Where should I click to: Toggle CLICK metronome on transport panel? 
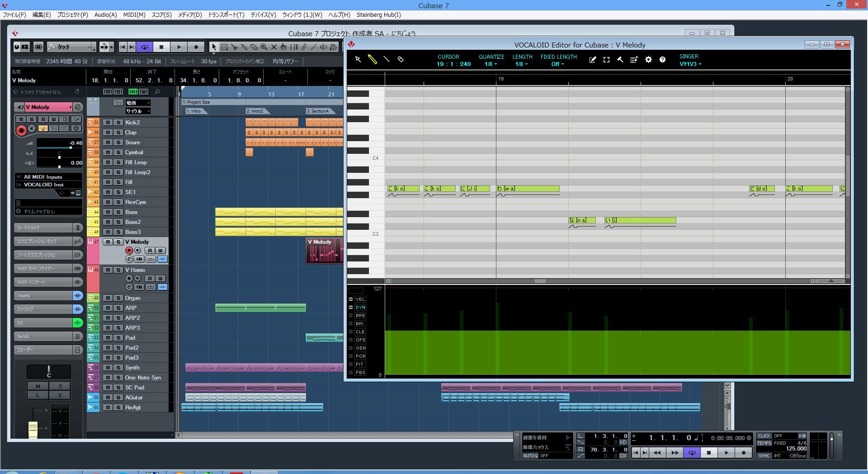[x=764, y=436]
